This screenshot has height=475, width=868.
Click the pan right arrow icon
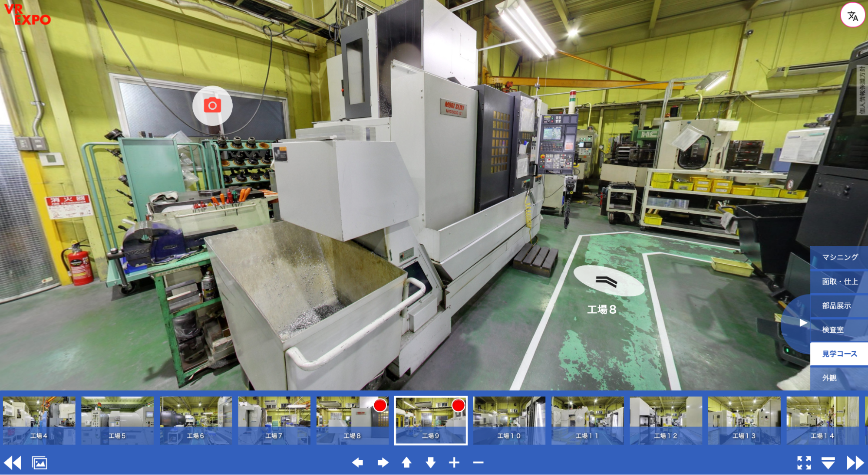383,462
